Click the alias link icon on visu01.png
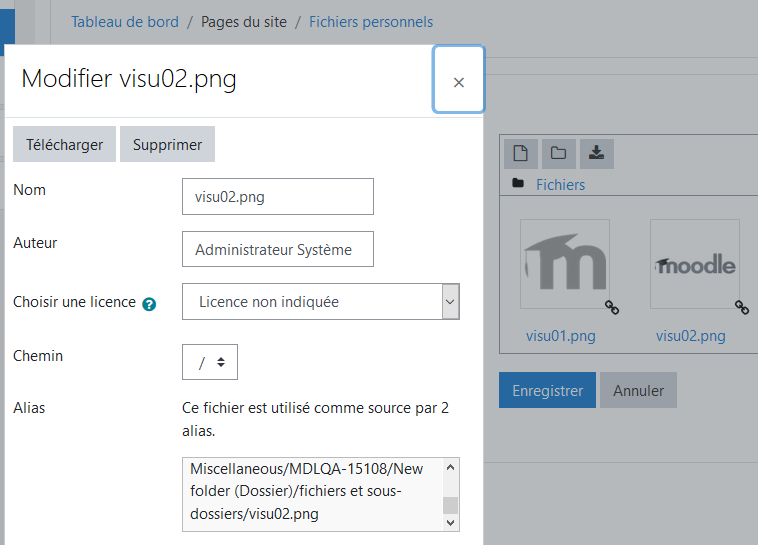Screen dimensions: 758x545 coord(612,308)
